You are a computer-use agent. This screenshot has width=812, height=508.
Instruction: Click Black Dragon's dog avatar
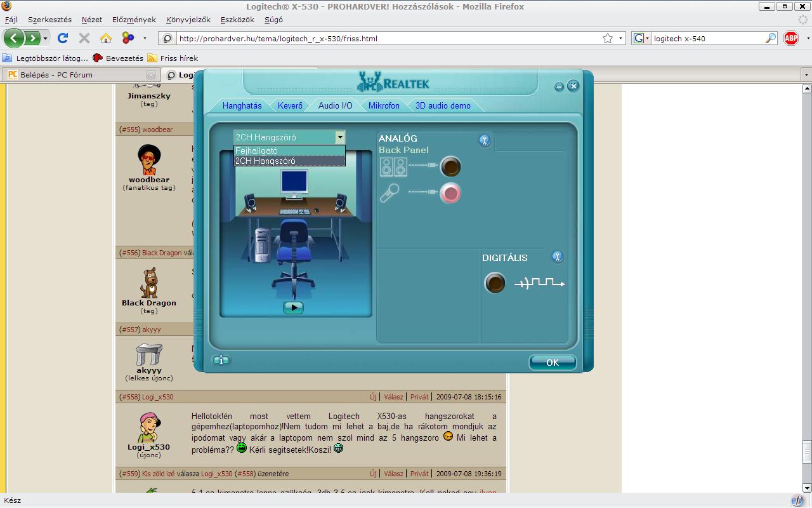(x=149, y=283)
